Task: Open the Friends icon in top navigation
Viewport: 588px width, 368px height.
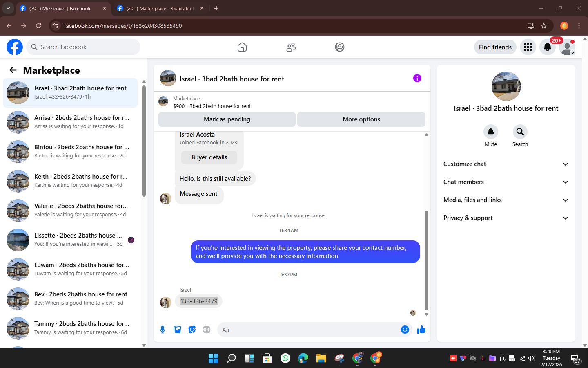Action: [291, 47]
